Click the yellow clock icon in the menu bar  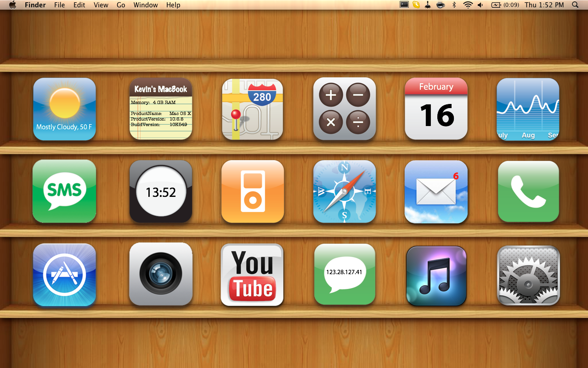pyautogui.click(x=416, y=5)
